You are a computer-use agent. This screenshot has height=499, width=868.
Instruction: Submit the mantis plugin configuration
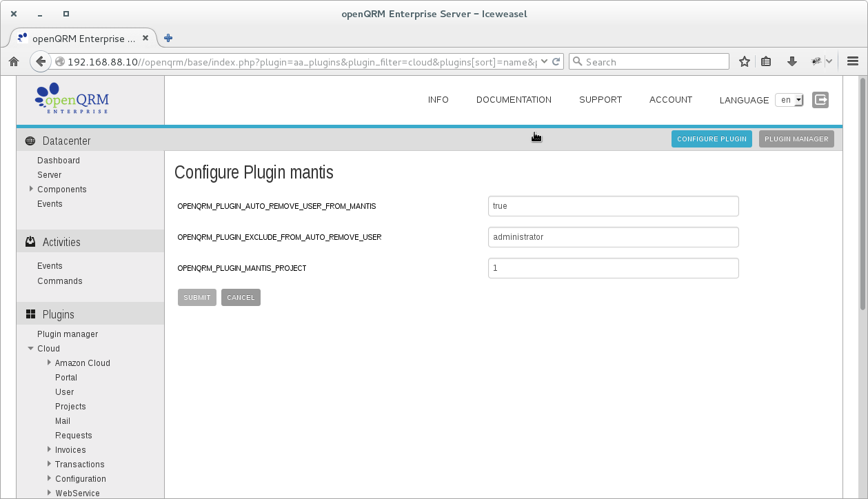[x=197, y=298]
